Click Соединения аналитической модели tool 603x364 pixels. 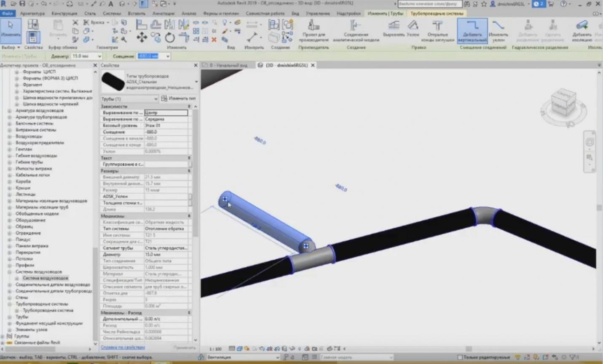(356, 31)
